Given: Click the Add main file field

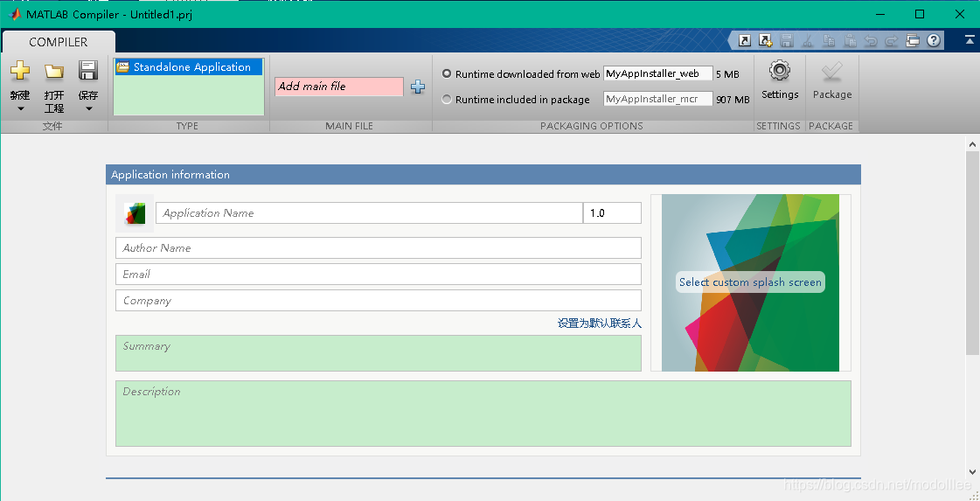Looking at the screenshot, I should tap(338, 87).
